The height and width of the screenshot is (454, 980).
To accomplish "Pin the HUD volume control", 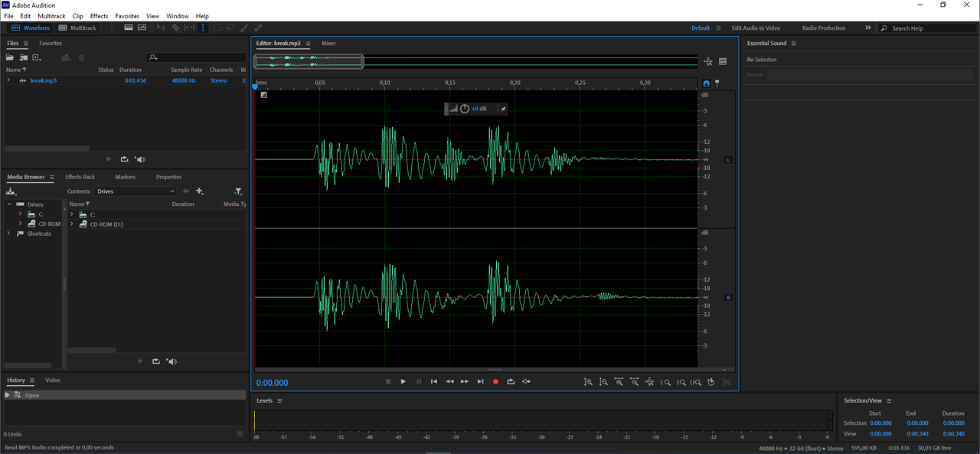I will tap(503, 109).
